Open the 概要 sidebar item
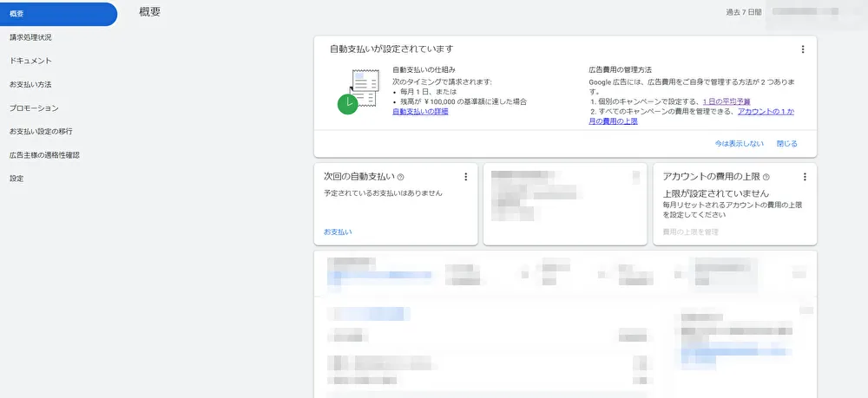The image size is (868, 398). click(58, 14)
